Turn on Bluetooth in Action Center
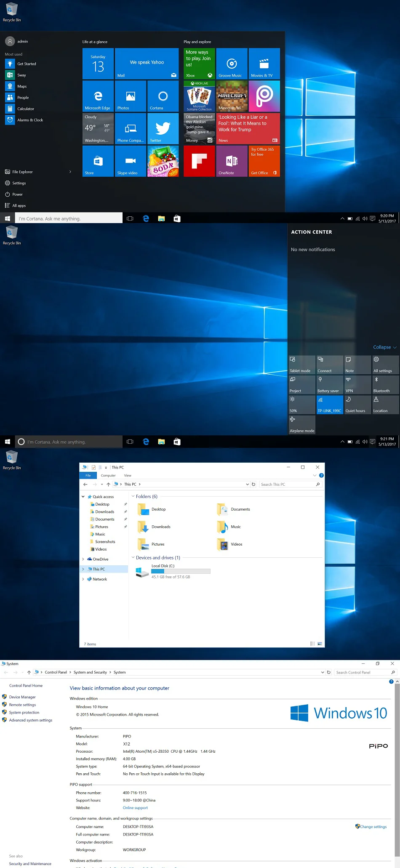 pos(385,384)
